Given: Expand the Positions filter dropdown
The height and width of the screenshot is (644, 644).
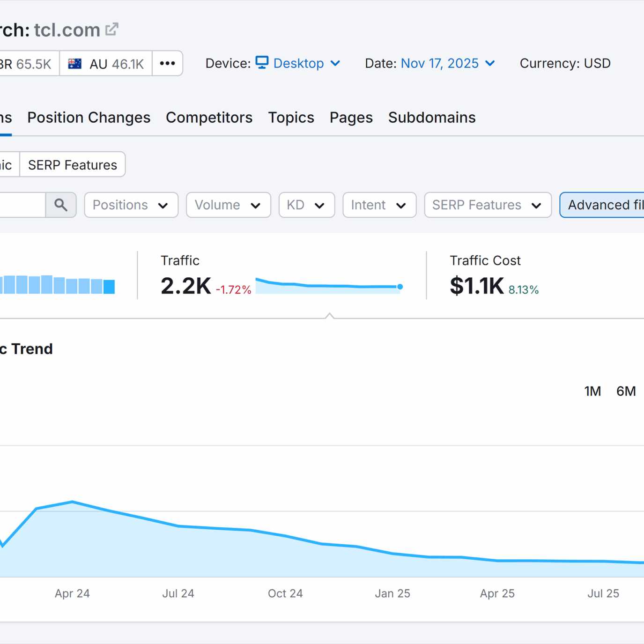Looking at the screenshot, I should [x=131, y=205].
